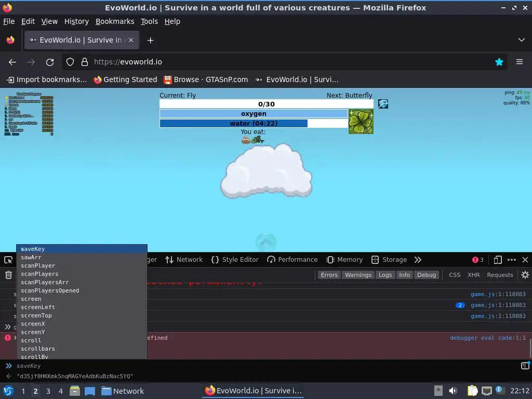View site security via the padlock icon
This screenshot has height=399, width=532.
tap(85, 62)
